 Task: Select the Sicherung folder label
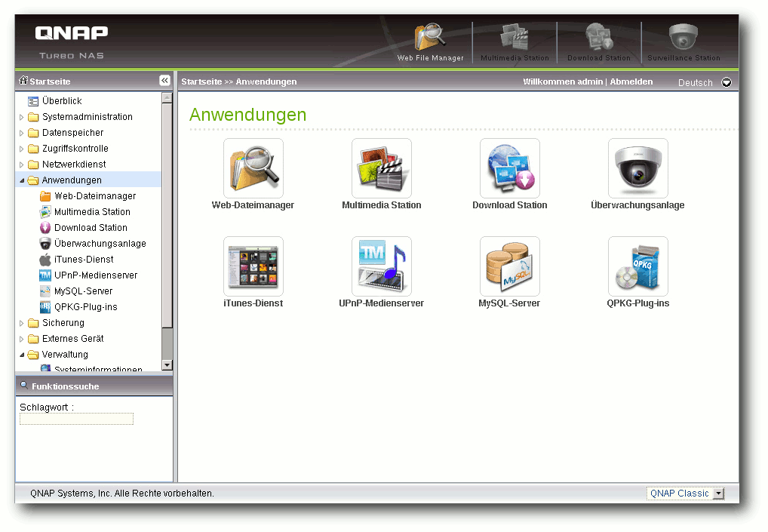pos(63,323)
